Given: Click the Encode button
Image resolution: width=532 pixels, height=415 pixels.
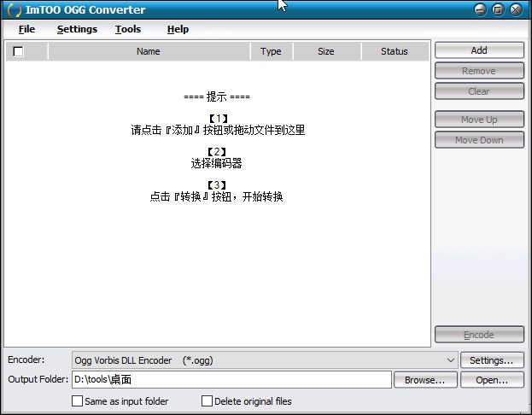Looking at the screenshot, I should [479, 335].
